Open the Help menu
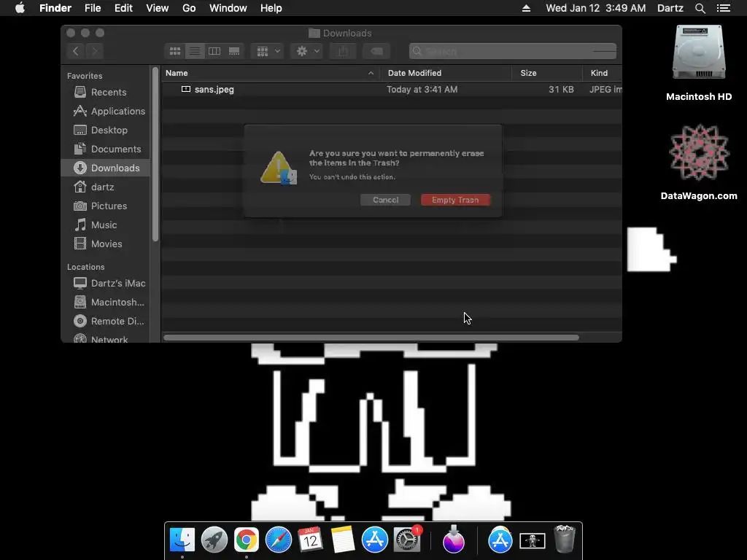Viewport: 747px width, 560px height. 271,8
